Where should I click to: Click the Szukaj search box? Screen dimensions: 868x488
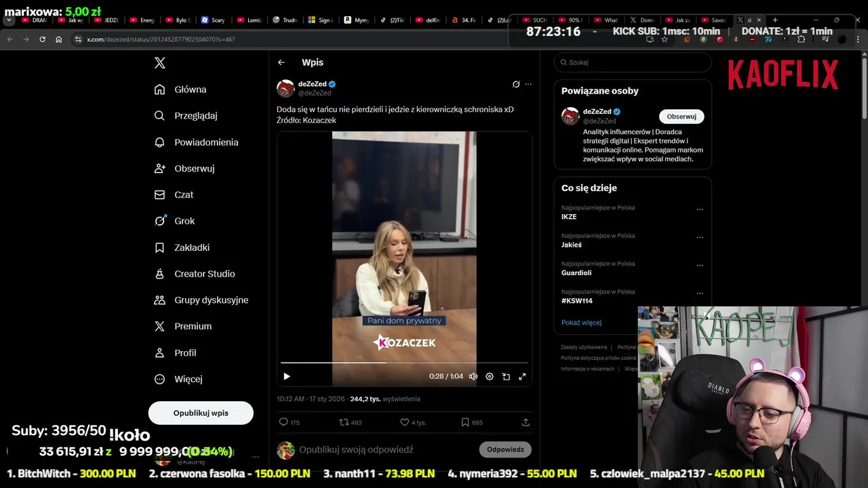pos(633,62)
